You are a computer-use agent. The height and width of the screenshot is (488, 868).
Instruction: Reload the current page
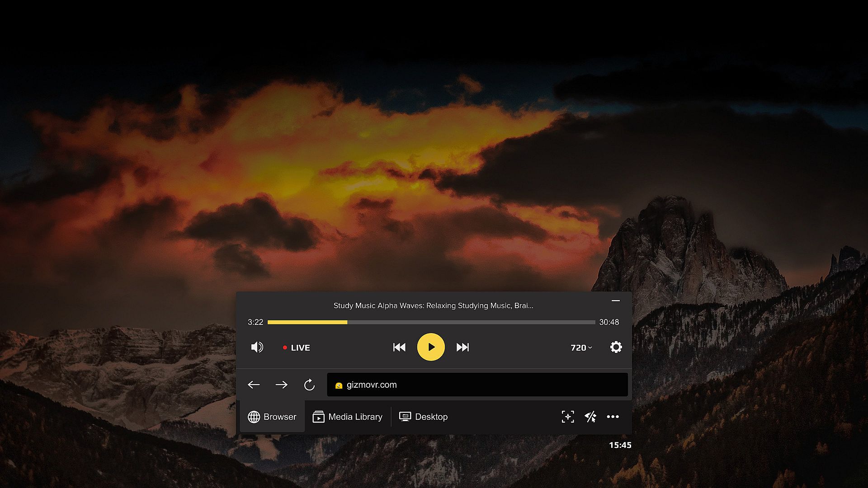point(309,385)
